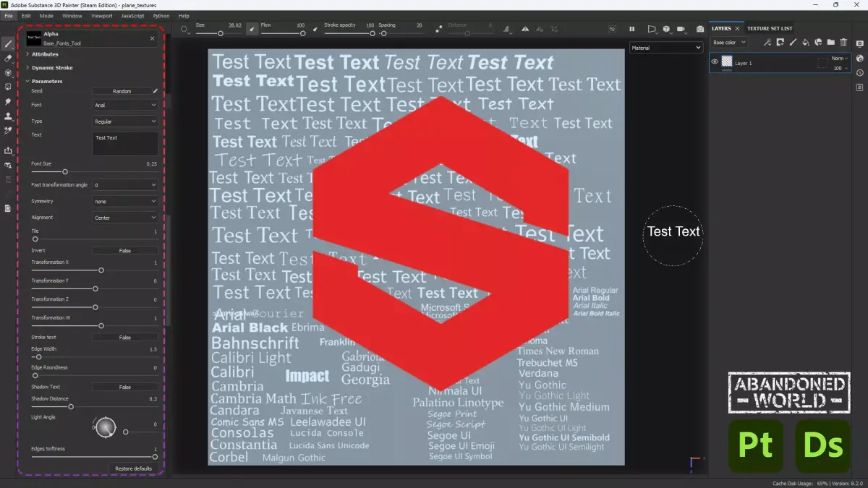The width and height of the screenshot is (868, 488).
Task: Open history icon on right dock
Action: (860, 73)
